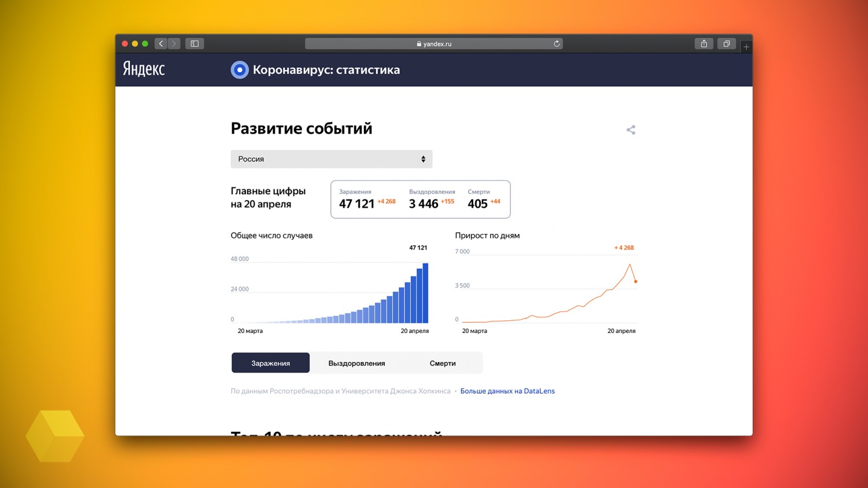868x488 pixels.
Task: Click the 7 000 axis label
Action: tap(462, 252)
